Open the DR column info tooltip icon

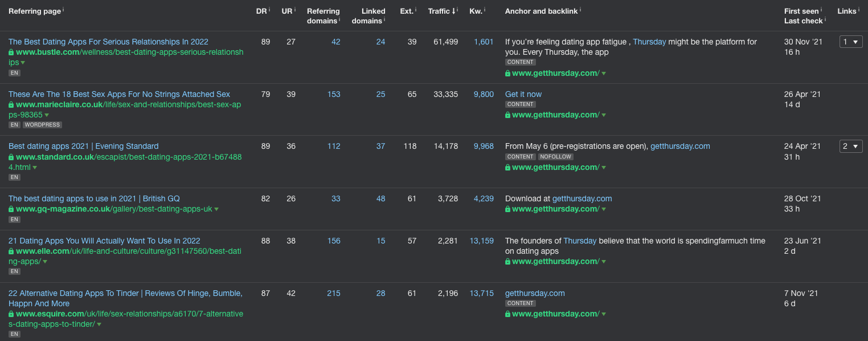(269, 10)
